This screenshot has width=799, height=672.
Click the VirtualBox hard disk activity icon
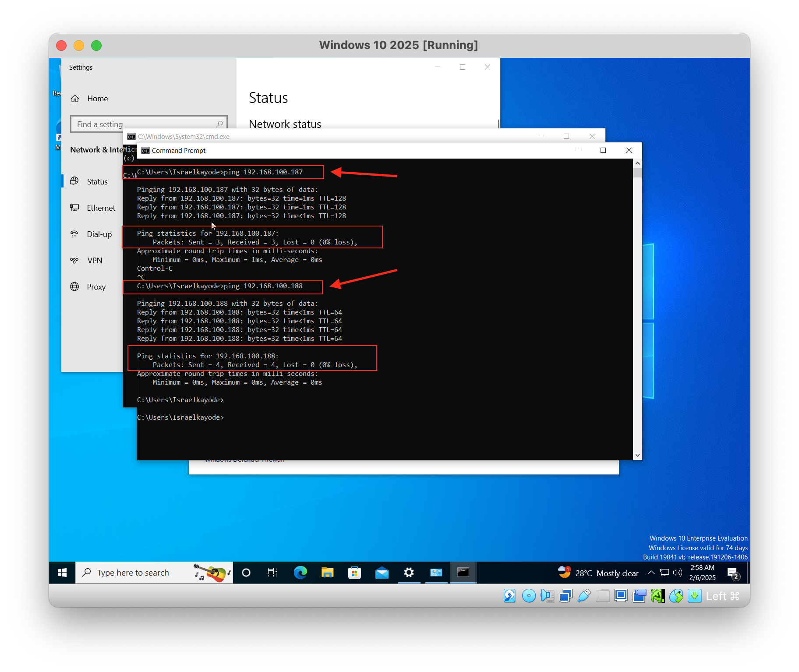[509, 596]
